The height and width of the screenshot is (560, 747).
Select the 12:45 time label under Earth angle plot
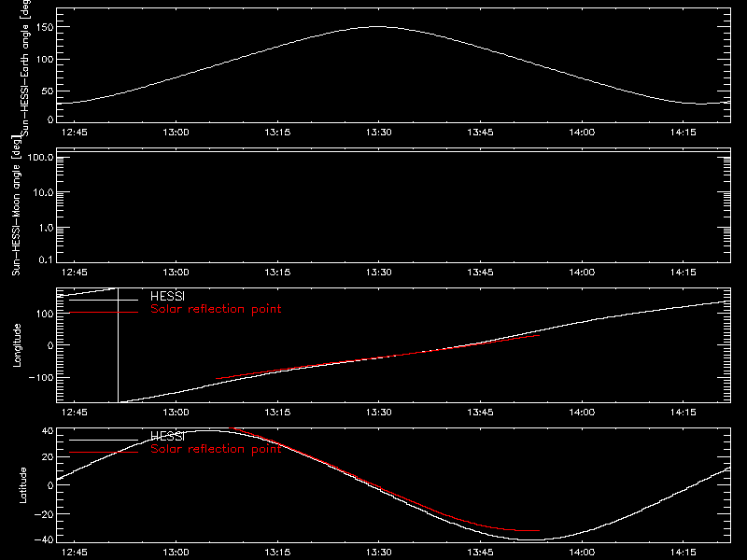coord(75,132)
